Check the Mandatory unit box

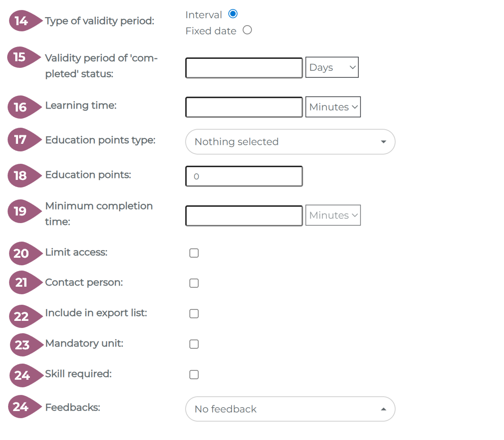coord(194,344)
